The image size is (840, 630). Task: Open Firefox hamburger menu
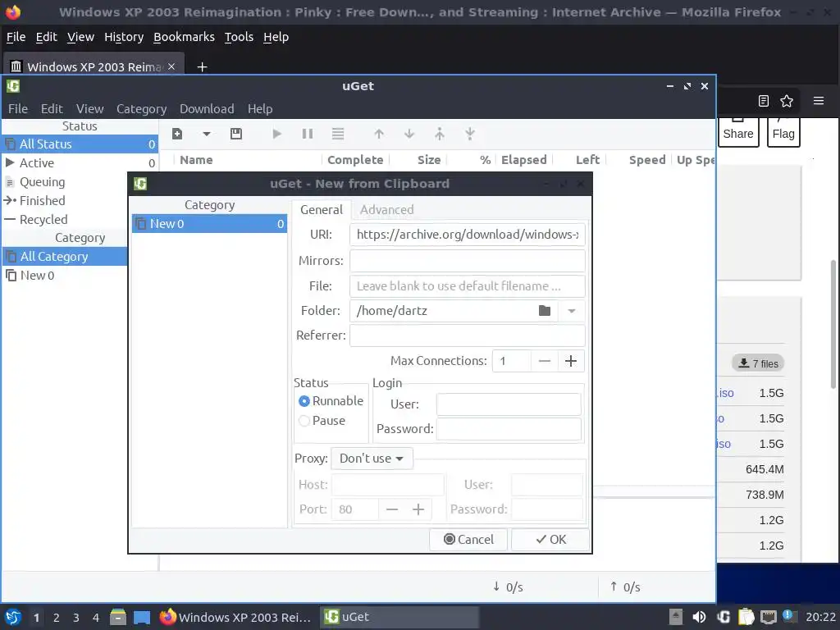click(x=819, y=101)
